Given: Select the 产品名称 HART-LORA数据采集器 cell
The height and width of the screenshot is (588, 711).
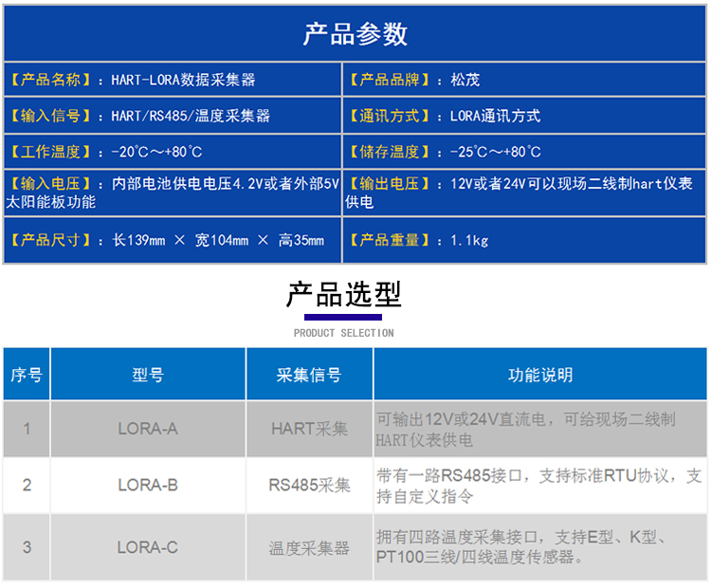Looking at the screenshot, I should tap(172, 81).
